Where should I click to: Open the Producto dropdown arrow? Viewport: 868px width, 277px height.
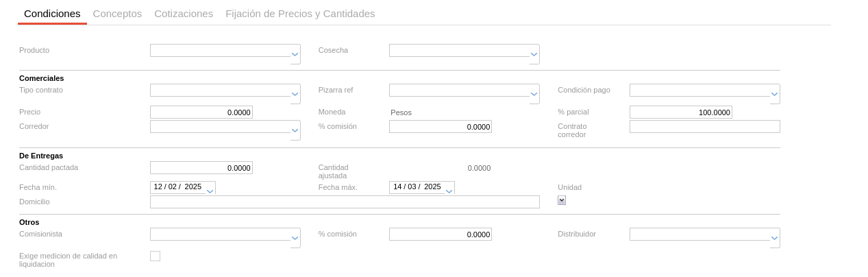tap(295, 54)
